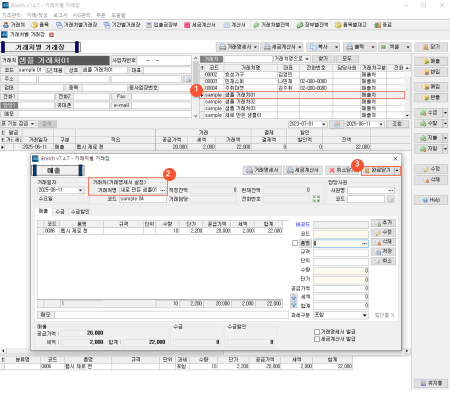Expand the 출력 dropdown
This screenshot has height=400, width=450.
pos(373,47)
